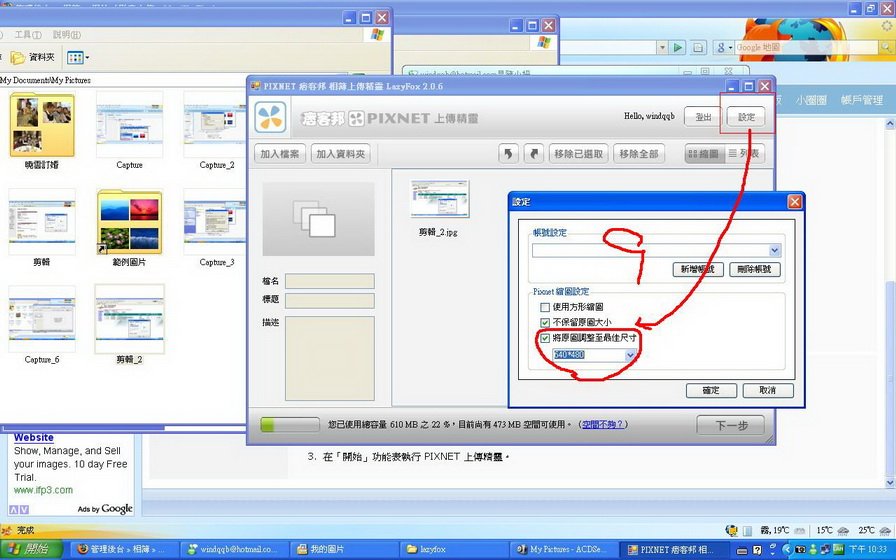This screenshot has height=560, width=896.
Task: Close the 設定 settings dialog
Action: (x=794, y=202)
